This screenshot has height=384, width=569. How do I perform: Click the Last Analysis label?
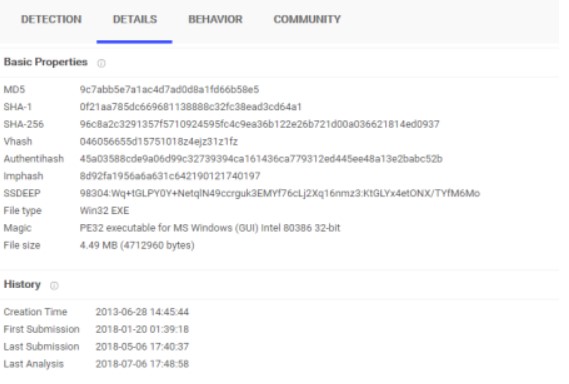pos(34,364)
